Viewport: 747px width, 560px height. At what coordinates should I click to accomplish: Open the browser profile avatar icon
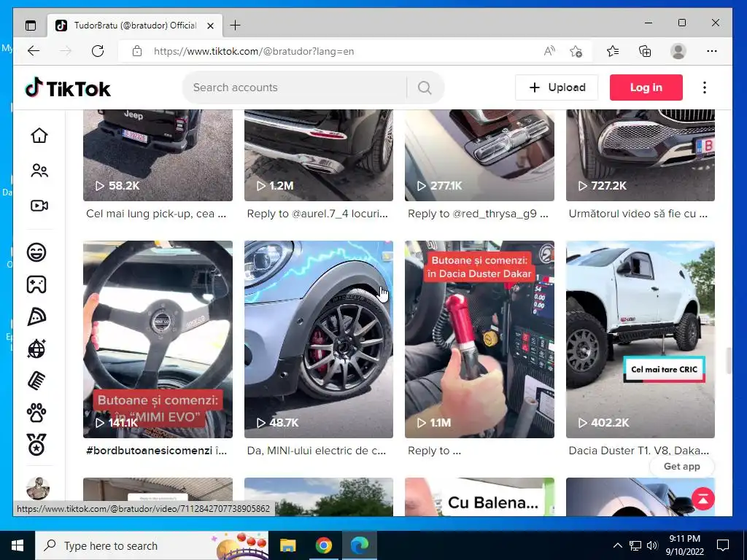(678, 51)
